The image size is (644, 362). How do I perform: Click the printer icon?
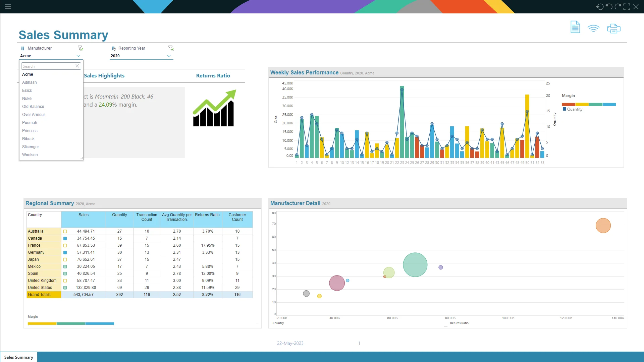click(x=613, y=28)
